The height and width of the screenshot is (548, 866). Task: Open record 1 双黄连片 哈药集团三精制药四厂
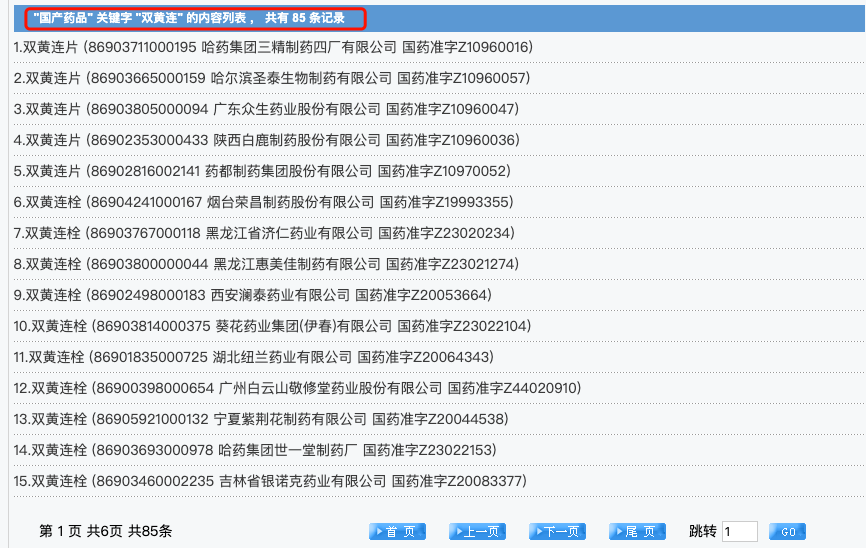click(x=273, y=47)
